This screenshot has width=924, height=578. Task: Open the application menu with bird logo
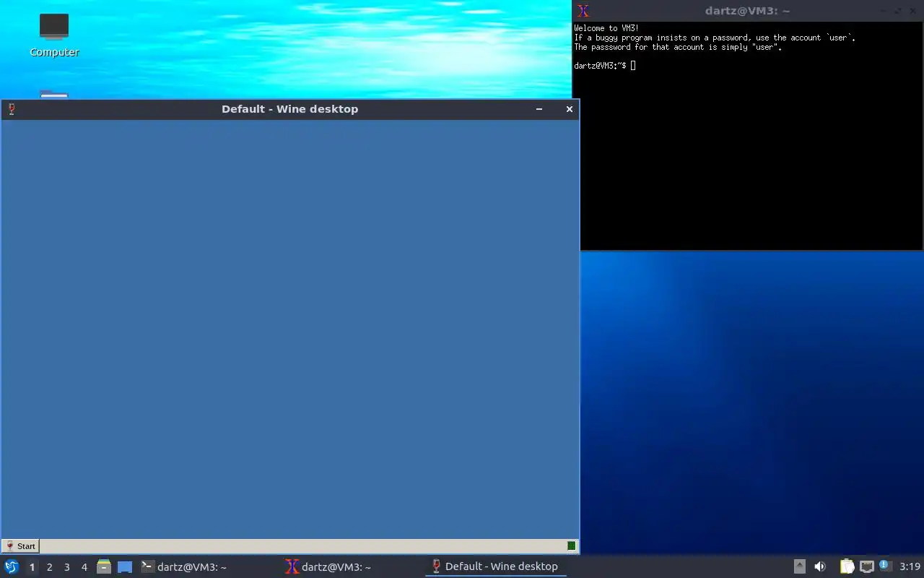point(11,566)
